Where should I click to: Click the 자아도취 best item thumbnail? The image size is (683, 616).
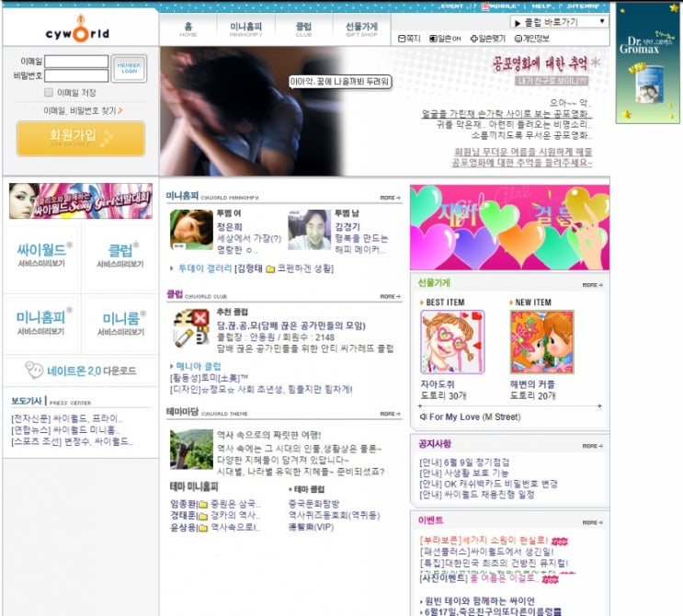tap(452, 342)
